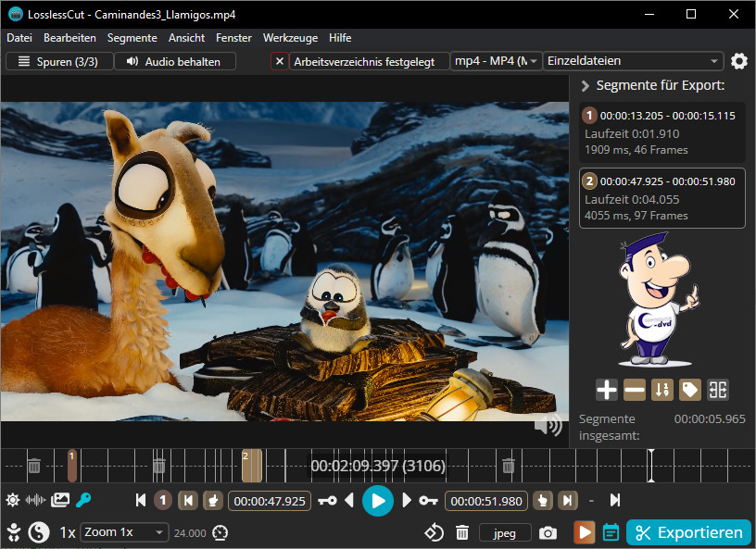Open settings with the gear icon
Screen dimensions: 756x549
coord(738,61)
